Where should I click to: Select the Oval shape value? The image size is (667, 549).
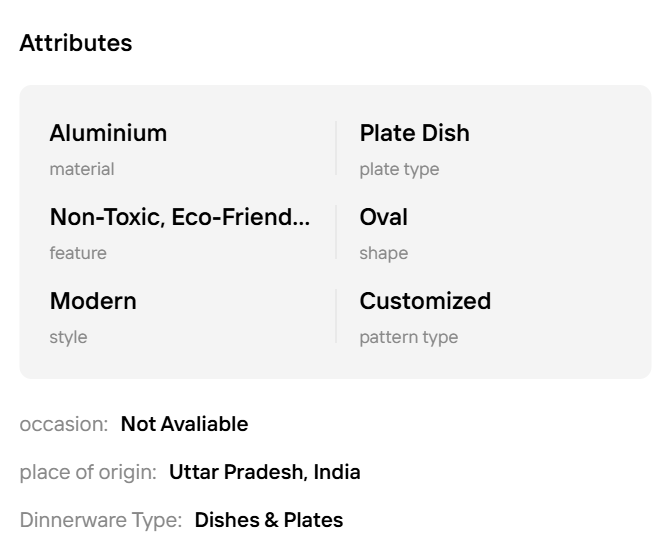[384, 217]
